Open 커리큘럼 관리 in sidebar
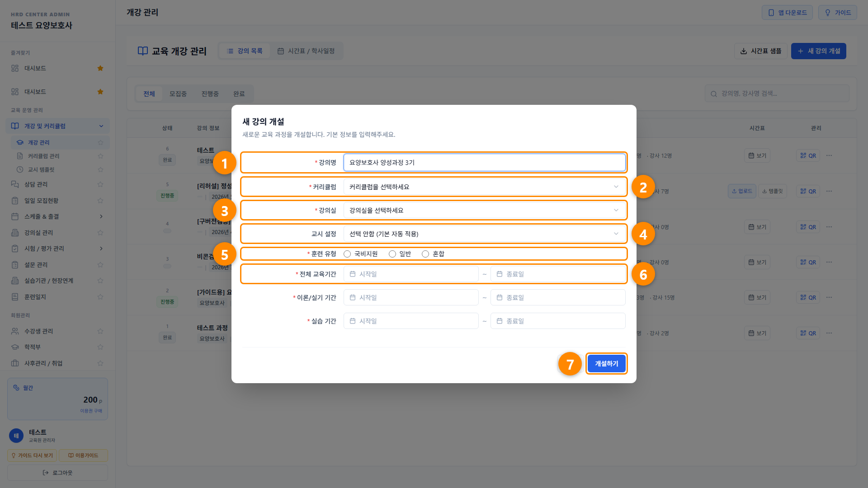Viewport: 868px width, 488px height. (43, 156)
